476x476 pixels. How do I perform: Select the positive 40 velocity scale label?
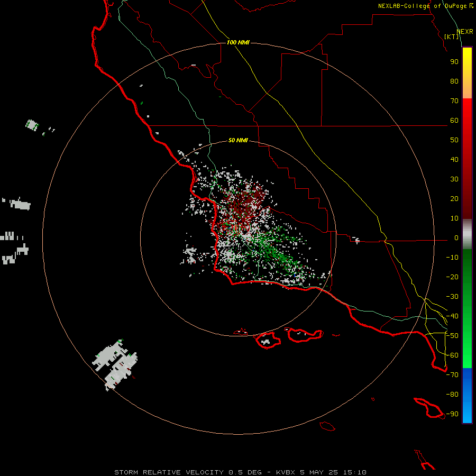[x=454, y=160]
